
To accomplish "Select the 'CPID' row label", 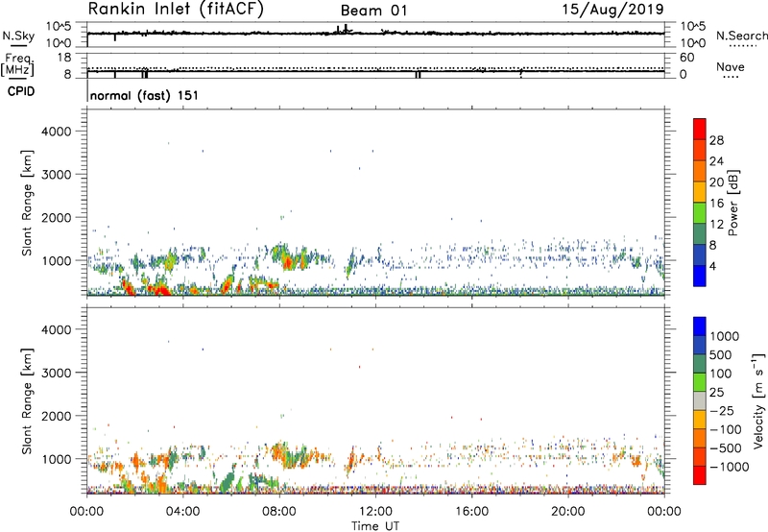I will point(21,91).
